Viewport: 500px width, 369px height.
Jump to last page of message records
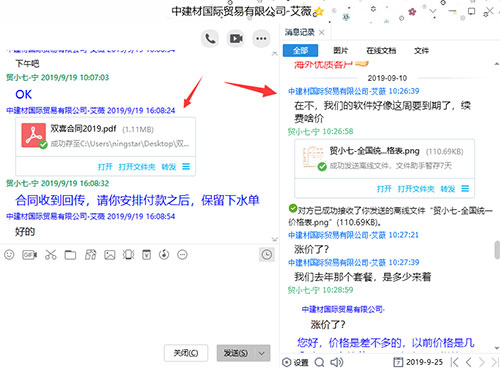[495, 362]
